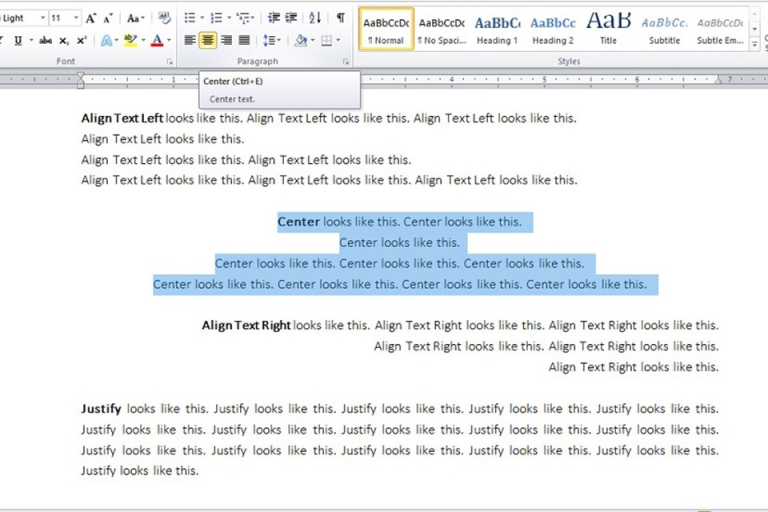Select the Justify alignment button
This screenshot has width=768, height=512.
tap(244, 40)
